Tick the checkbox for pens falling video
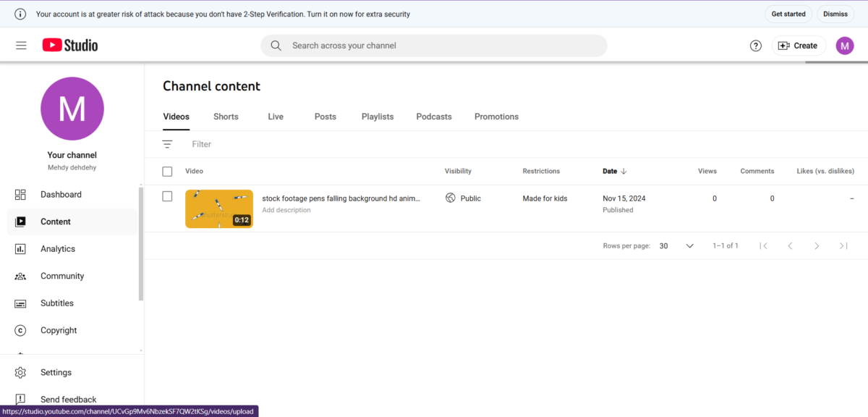 point(167,196)
